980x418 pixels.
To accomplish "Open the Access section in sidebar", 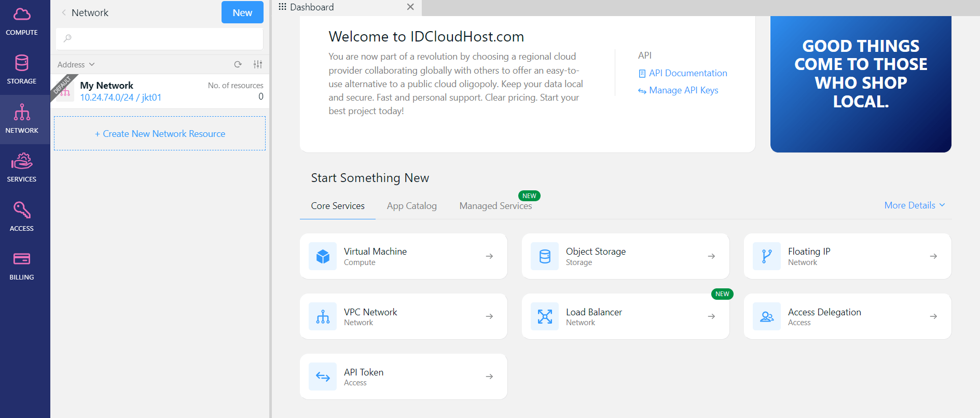I will (x=22, y=217).
